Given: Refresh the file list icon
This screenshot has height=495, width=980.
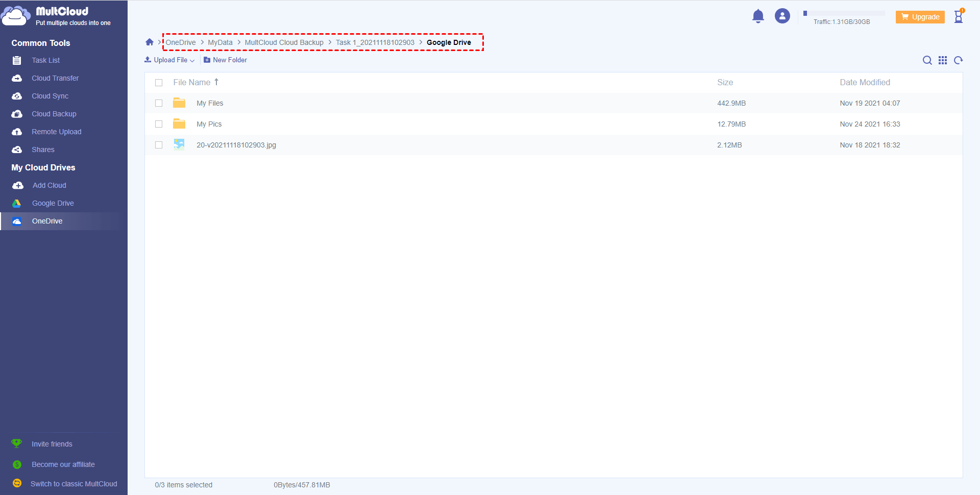Looking at the screenshot, I should click(959, 60).
